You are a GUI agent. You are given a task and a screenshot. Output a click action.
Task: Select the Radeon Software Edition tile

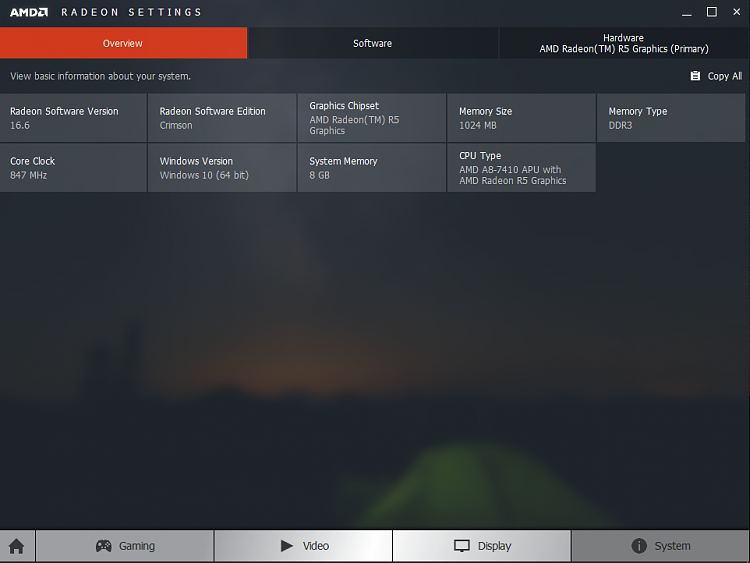(222, 118)
